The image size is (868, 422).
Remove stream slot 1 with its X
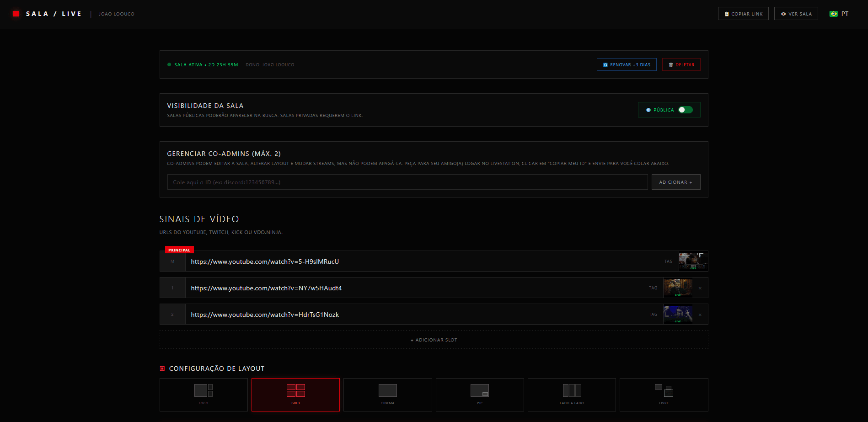(700, 288)
